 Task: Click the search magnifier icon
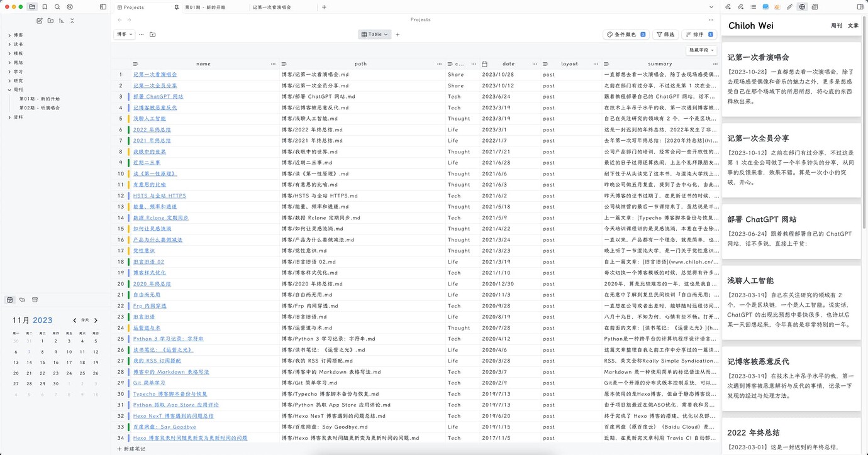[x=57, y=7]
